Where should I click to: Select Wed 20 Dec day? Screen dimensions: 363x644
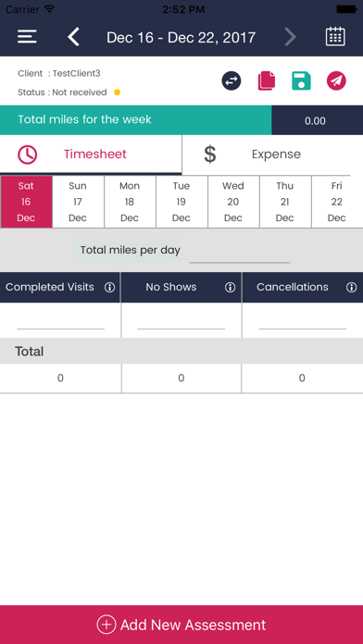[x=233, y=202]
